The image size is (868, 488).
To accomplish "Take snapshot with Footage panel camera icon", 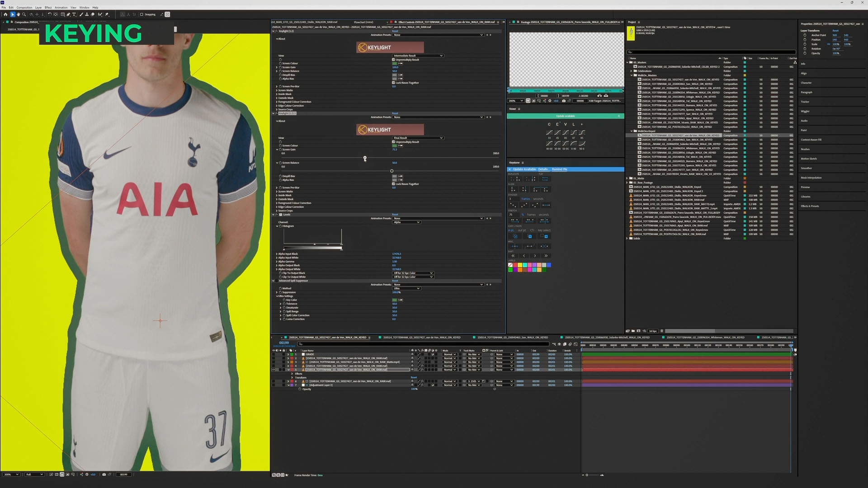I will pos(564,101).
